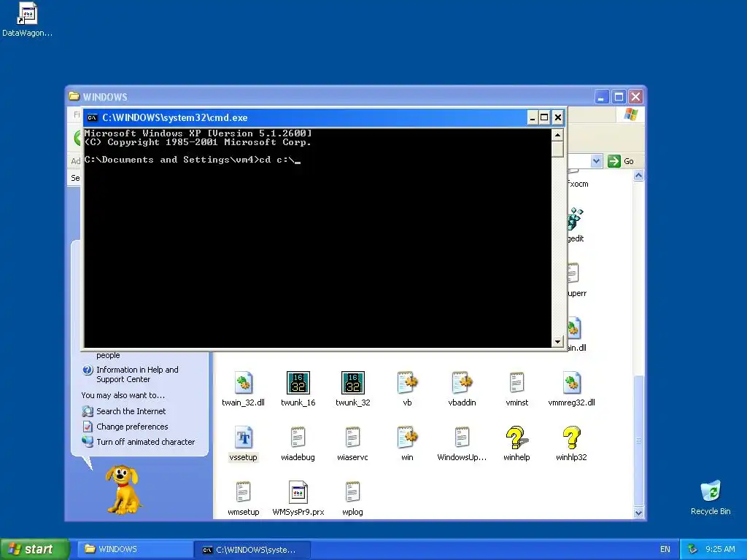Select the DataWagon desktop shortcut
This screenshot has height=560, width=747.
coord(27,13)
